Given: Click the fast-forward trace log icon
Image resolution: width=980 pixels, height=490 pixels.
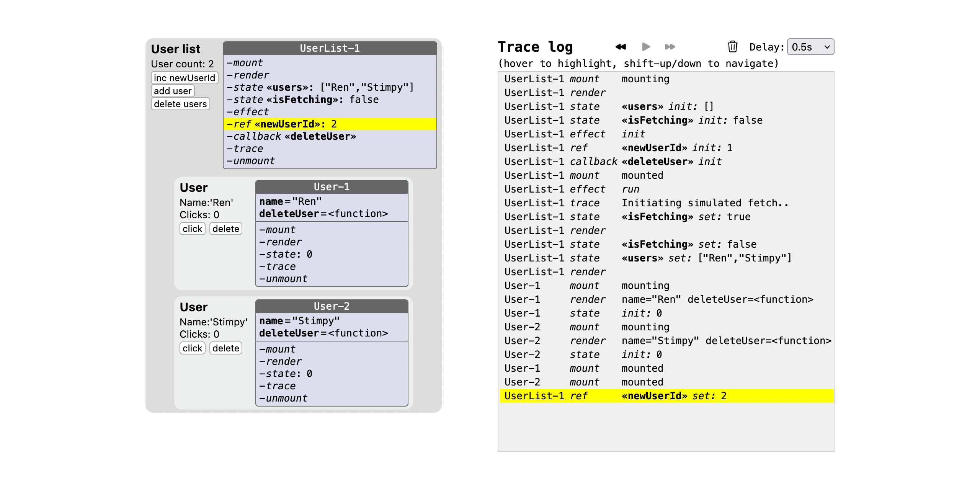Looking at the screenshot, I should [x=670, y=47].
